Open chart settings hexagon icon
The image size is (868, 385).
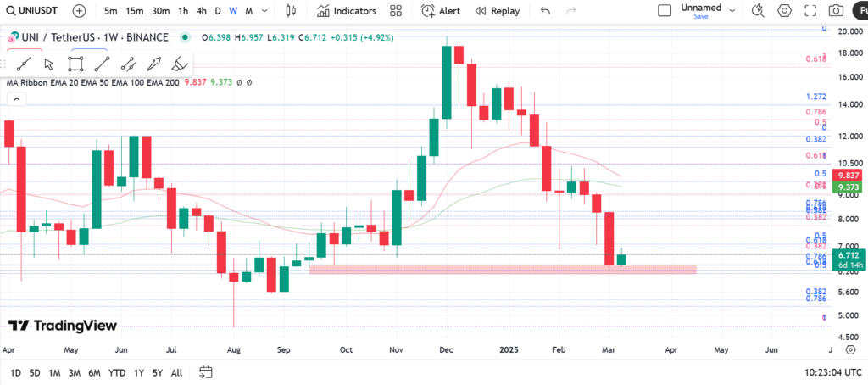point(784,11)
